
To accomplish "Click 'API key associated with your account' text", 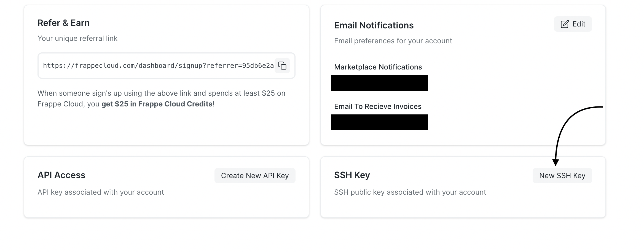I will tap(101, 192).
